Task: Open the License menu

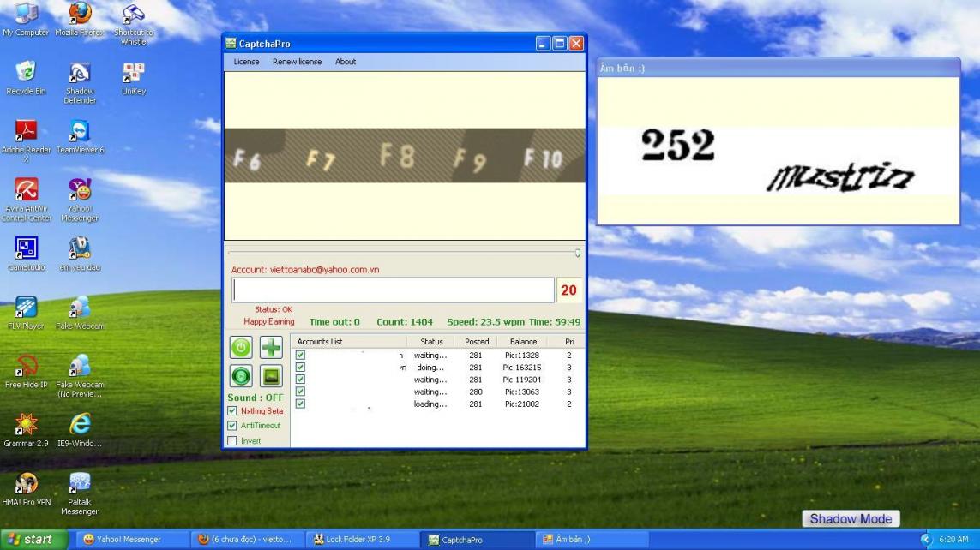Action: coord(246,62)
